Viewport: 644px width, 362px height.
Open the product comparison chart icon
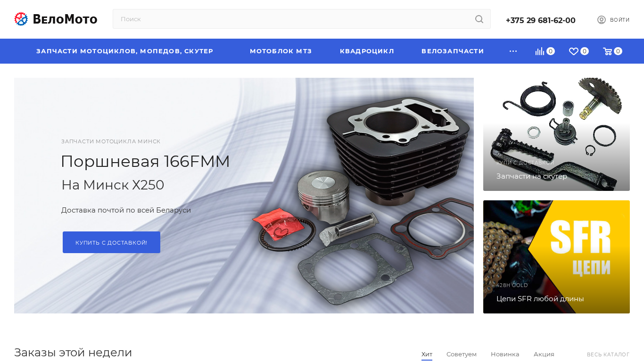point(539,51)
